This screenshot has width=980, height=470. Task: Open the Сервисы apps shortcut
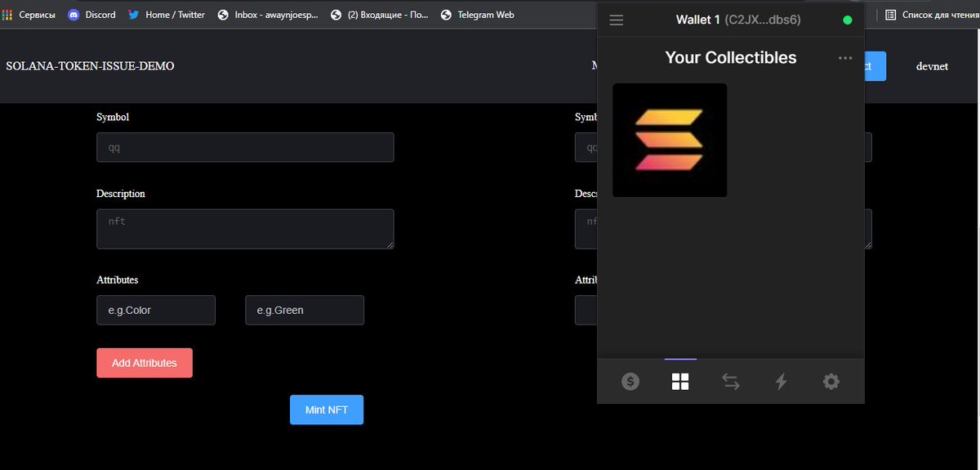29,15
